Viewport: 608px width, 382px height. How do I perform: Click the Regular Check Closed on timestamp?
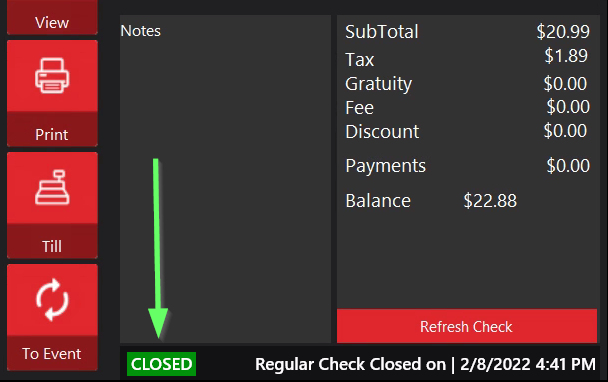click(x=425, y=364)
